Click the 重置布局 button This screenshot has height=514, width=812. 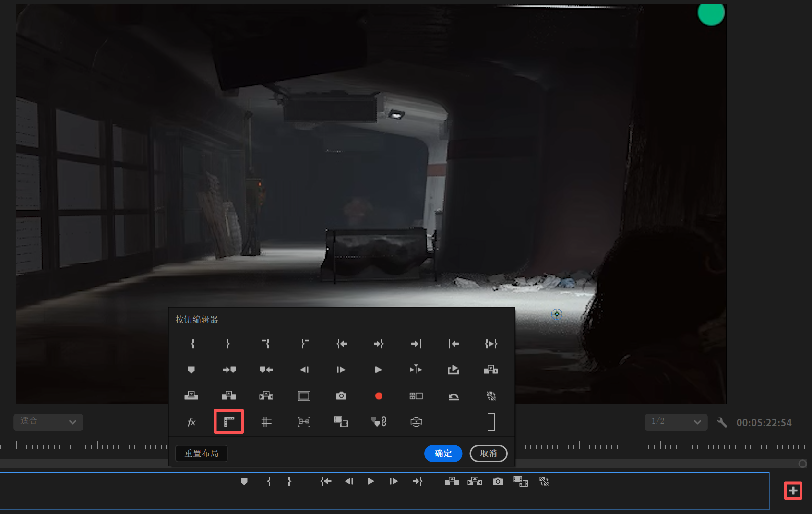(x=202, y=454)
